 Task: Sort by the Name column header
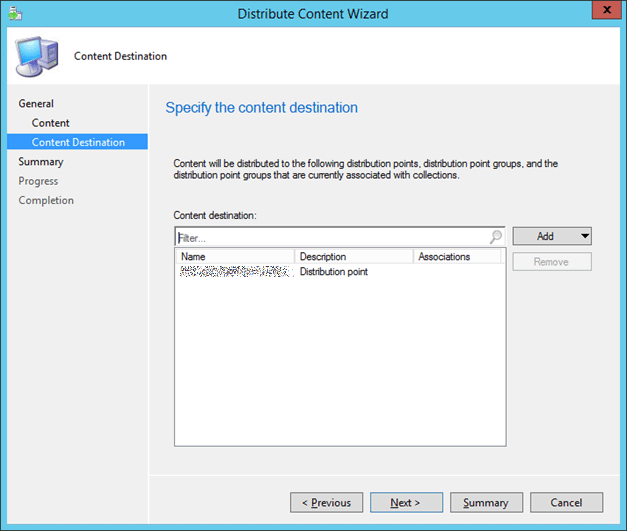click(x=234, y=257)
